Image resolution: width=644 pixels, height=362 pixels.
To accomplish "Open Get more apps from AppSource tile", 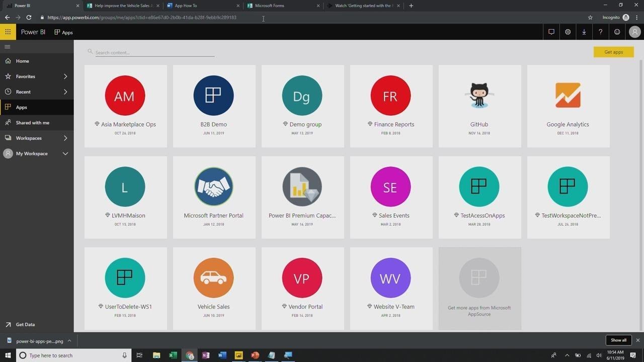I will pos(479,288).
